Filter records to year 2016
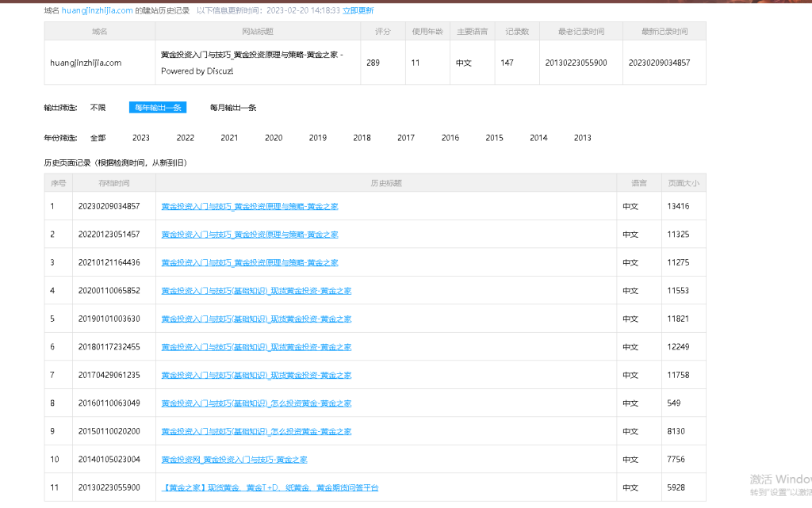The width and height of the screenshot is (812, 508). pos(450,138)
